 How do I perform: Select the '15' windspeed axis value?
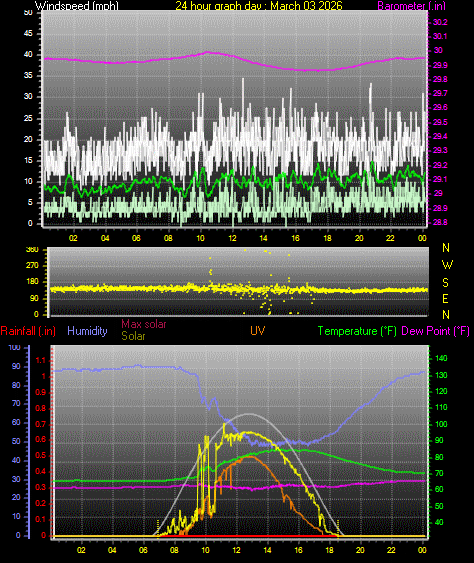(x=28, y=160)
